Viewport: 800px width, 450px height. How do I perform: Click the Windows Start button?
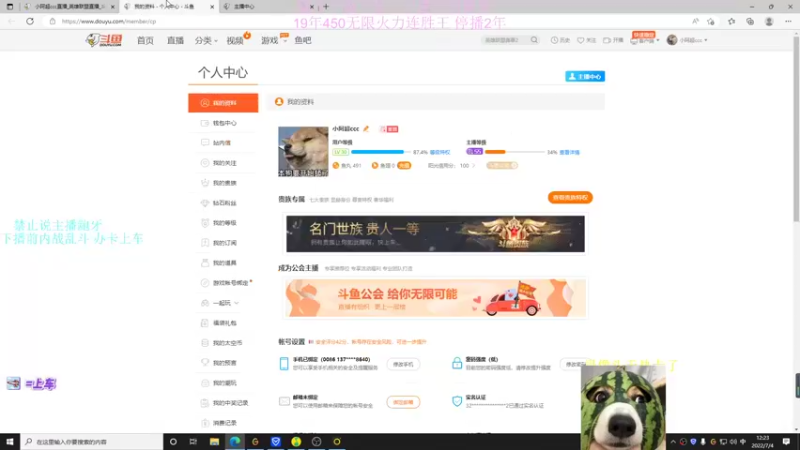click(10, 441)
